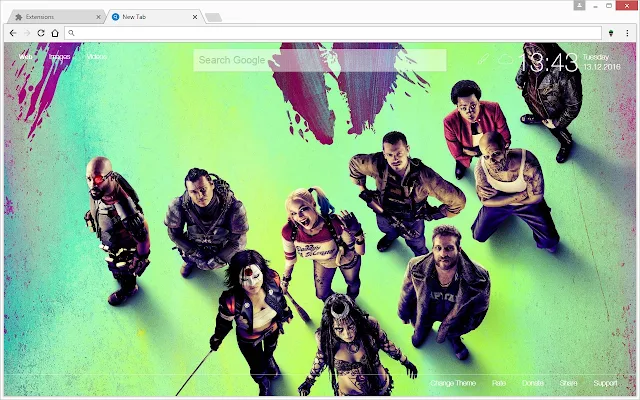This screenshot has height=400, width=640.
Task: Click the user profile icon in title bar
Action: (x=579, y=5)
